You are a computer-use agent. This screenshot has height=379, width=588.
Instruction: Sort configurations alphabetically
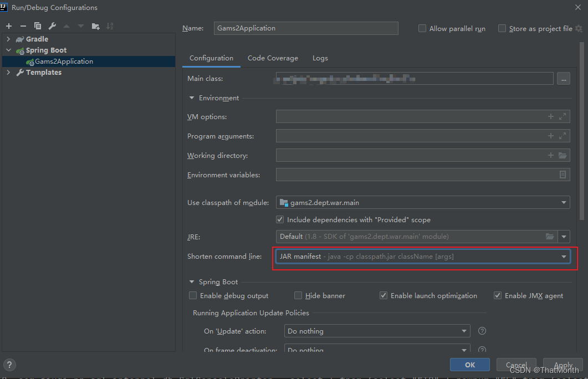click(110, 26)
